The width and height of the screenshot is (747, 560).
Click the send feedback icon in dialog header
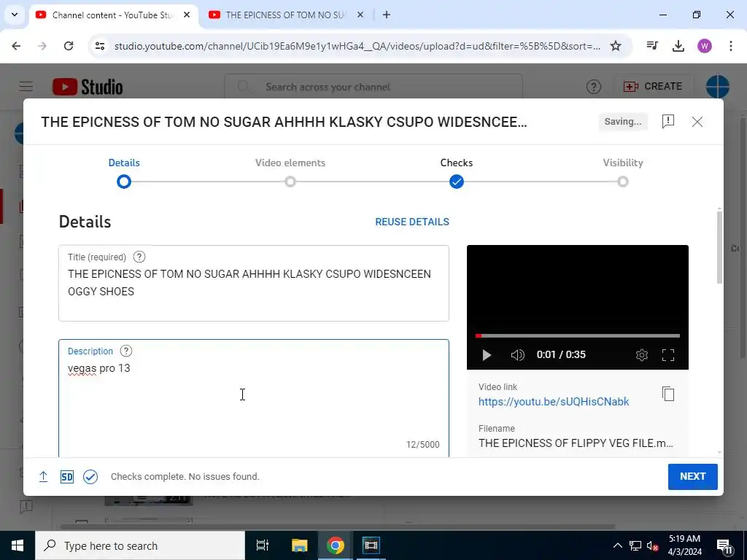668,122
